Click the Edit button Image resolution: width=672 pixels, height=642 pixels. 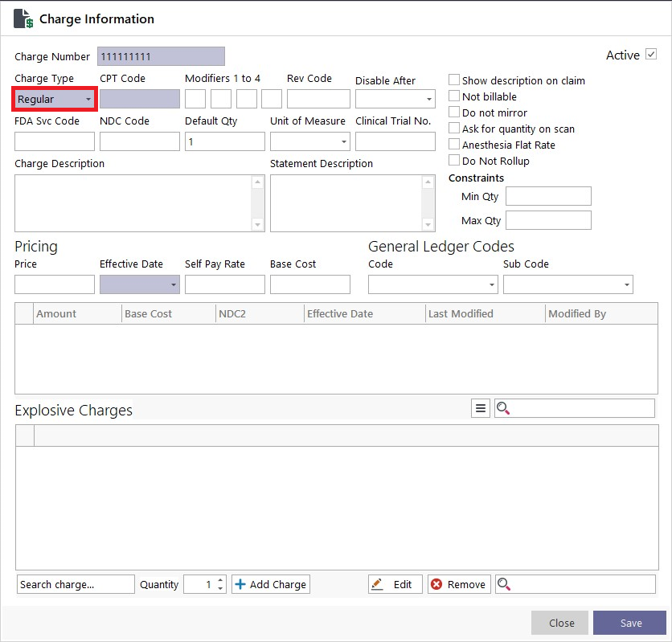pyautogui.click(x=395, y=584)
